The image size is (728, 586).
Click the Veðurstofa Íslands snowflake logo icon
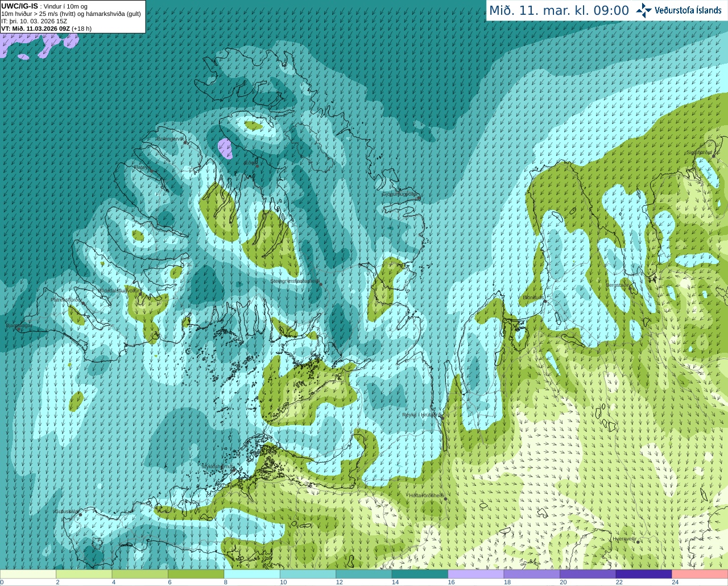point(644,10)
